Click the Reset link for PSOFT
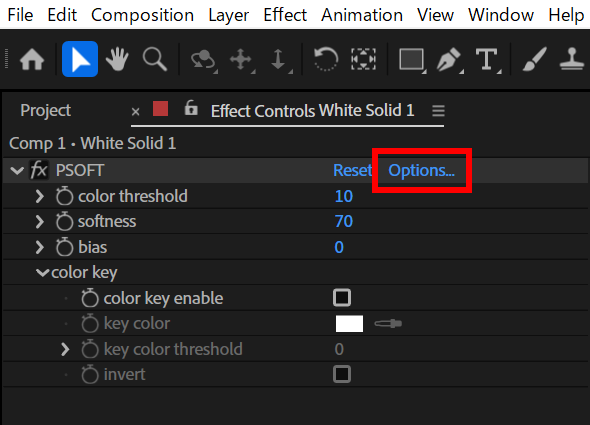Screen dimensions: 590x425 (x=352, y=170)
